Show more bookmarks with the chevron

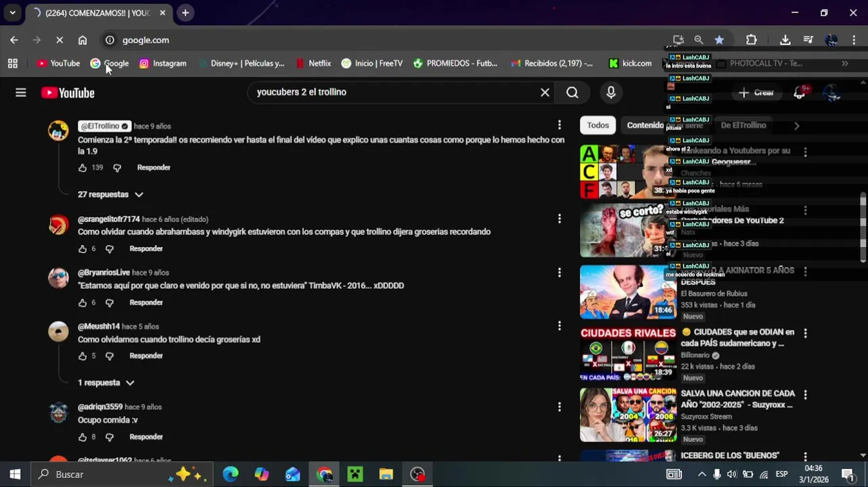pyautogui.click(x=845, y=63)
